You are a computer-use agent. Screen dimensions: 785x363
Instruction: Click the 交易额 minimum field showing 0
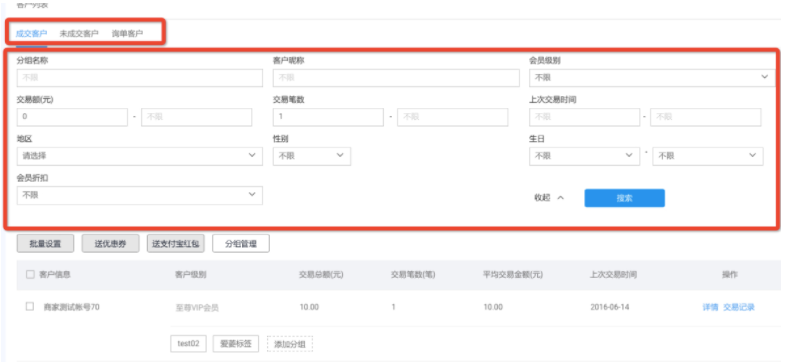click(72, 117)
